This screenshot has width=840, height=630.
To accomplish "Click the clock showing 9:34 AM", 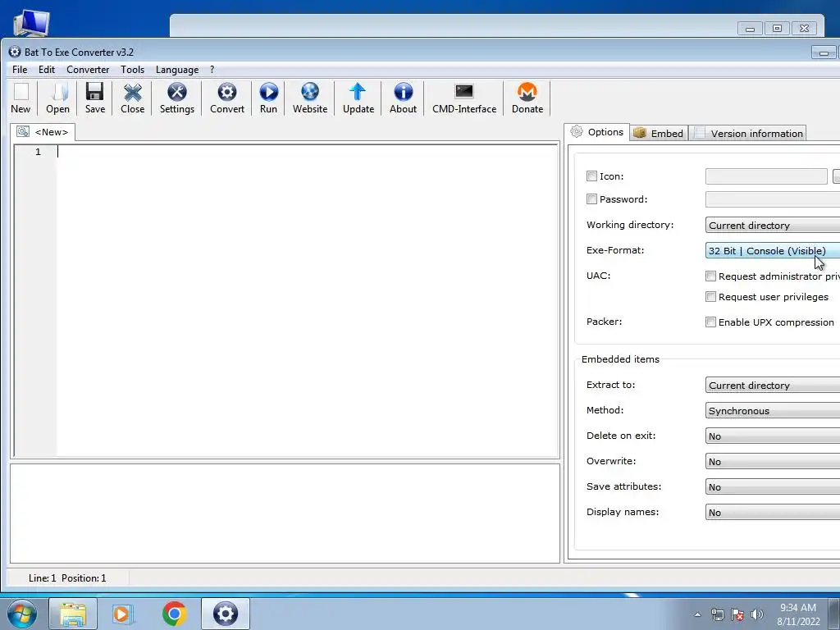I will (797, 608).
